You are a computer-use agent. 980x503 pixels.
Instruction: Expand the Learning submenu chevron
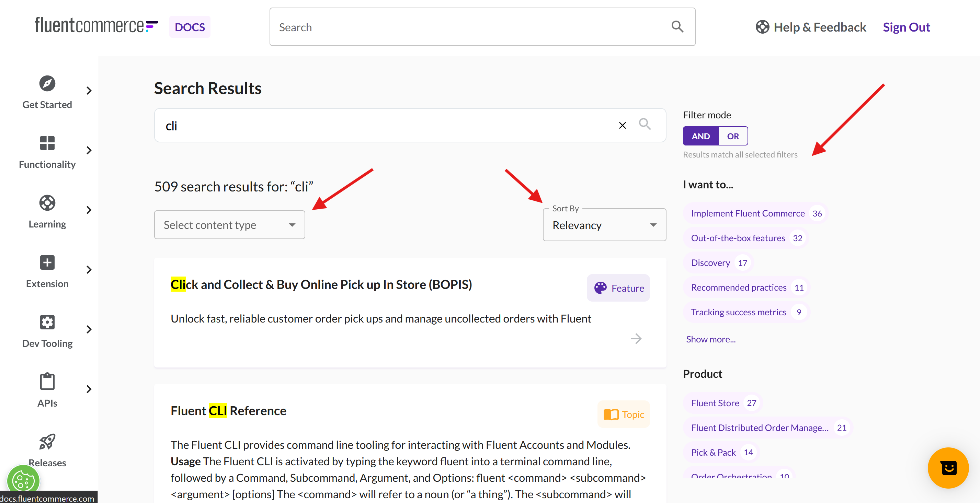(89, 210)
